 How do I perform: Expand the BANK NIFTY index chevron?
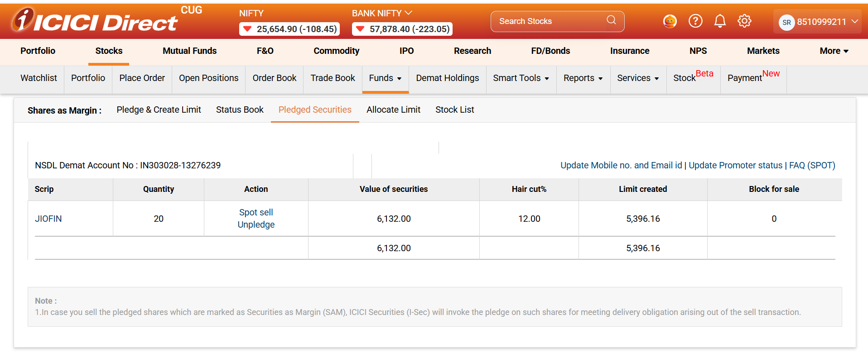tap(409, 13)
